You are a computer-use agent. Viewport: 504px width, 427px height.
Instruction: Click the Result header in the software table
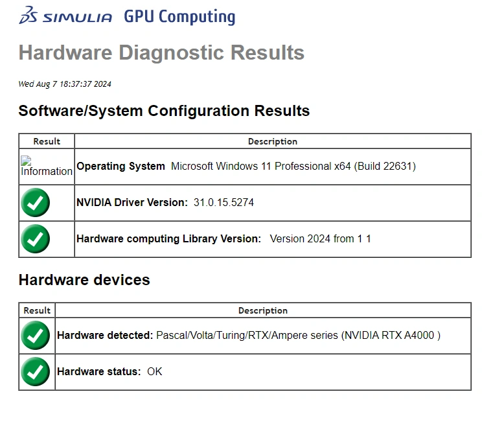pos(47,141)
